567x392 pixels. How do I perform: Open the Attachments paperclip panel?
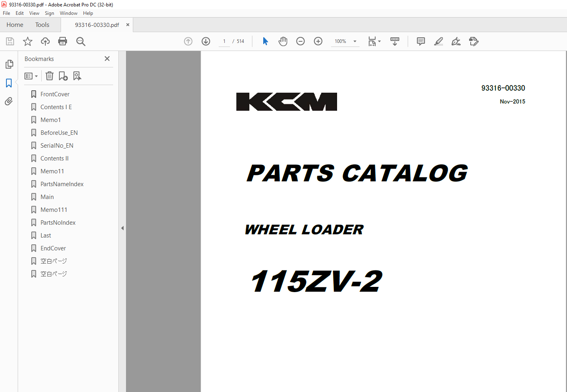click(x=9, y=101)
